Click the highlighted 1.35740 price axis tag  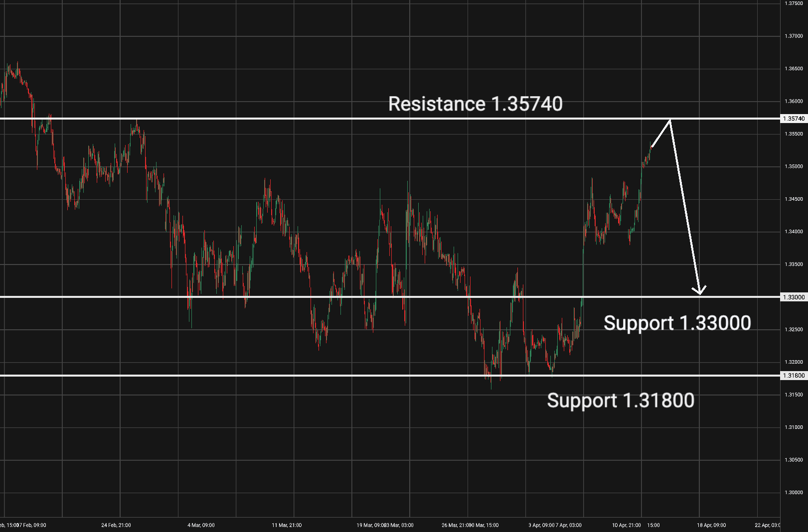[x=794, y=119]
